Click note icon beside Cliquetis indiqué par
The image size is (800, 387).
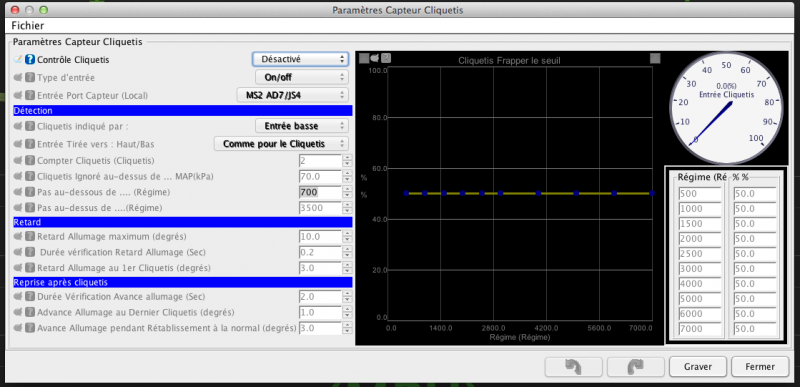(x=18, y=126)
